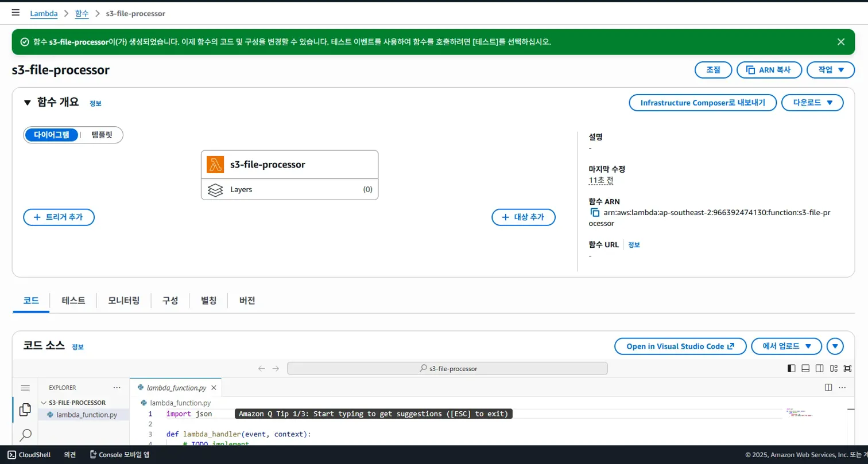The image size is (868, 464).
Task: Open 정보 link next to 코드 소스
Action: 77,347
